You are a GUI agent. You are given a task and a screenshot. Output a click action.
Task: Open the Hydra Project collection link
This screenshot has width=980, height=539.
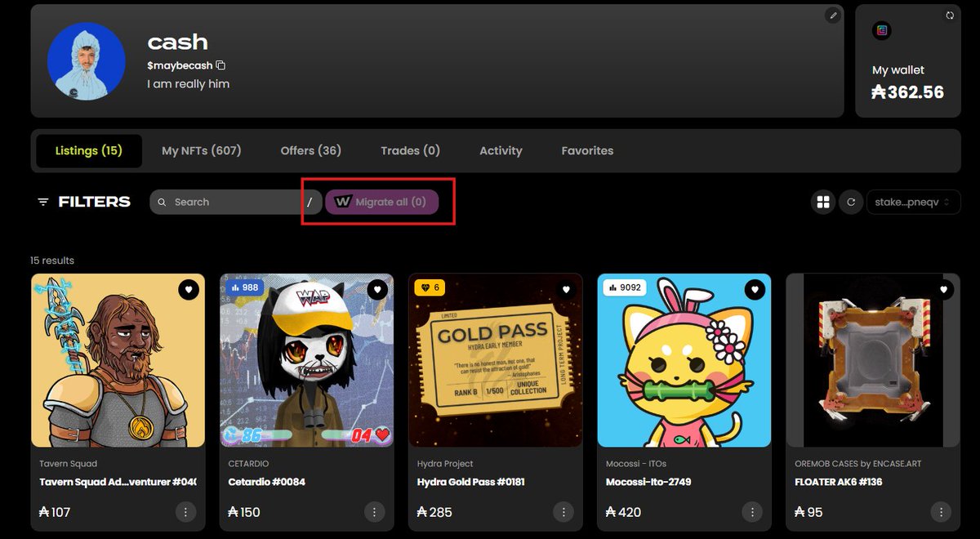pos(445,464)
